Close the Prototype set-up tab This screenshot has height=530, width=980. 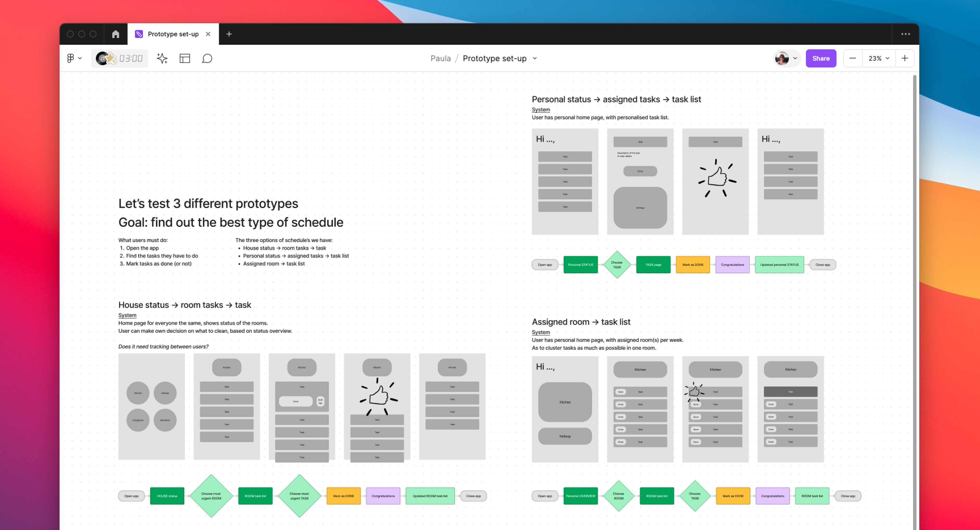(208, 34)
